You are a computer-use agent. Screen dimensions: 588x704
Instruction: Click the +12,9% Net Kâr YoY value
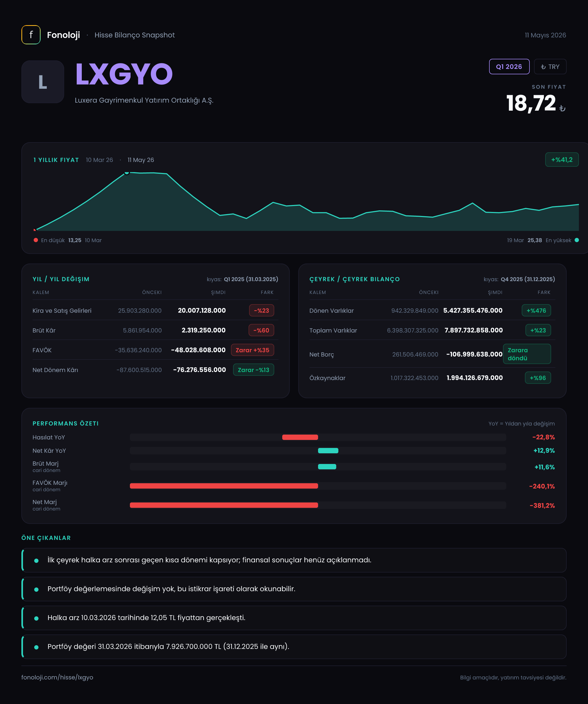(544, 451)
